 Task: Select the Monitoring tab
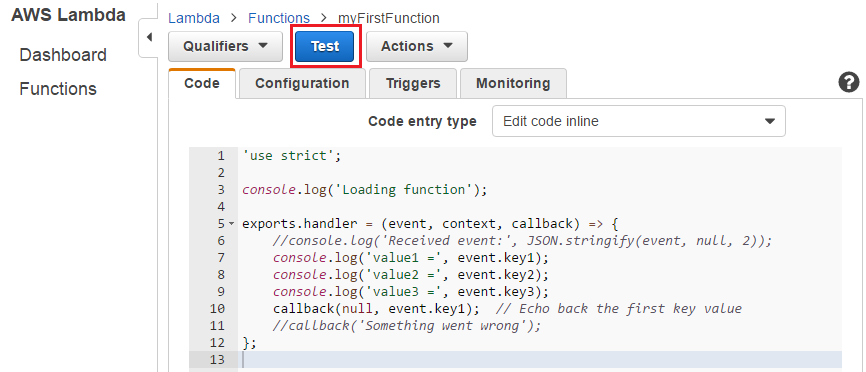point(513,83)
